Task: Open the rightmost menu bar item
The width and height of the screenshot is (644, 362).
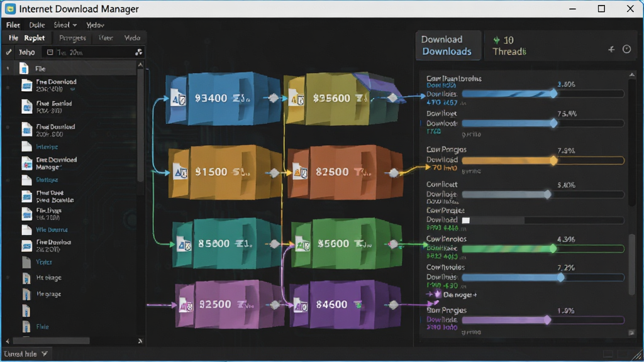Action: coord(96,25)
